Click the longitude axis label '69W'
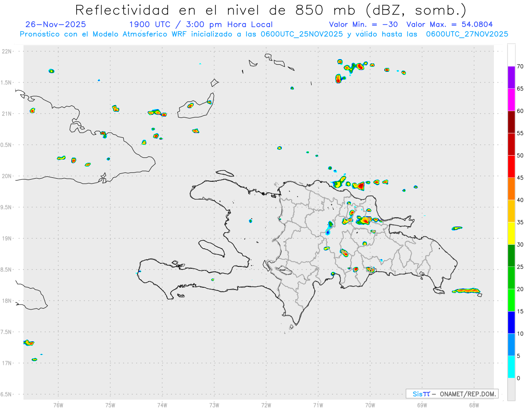532x411 pixels. [x=422, y=405]
